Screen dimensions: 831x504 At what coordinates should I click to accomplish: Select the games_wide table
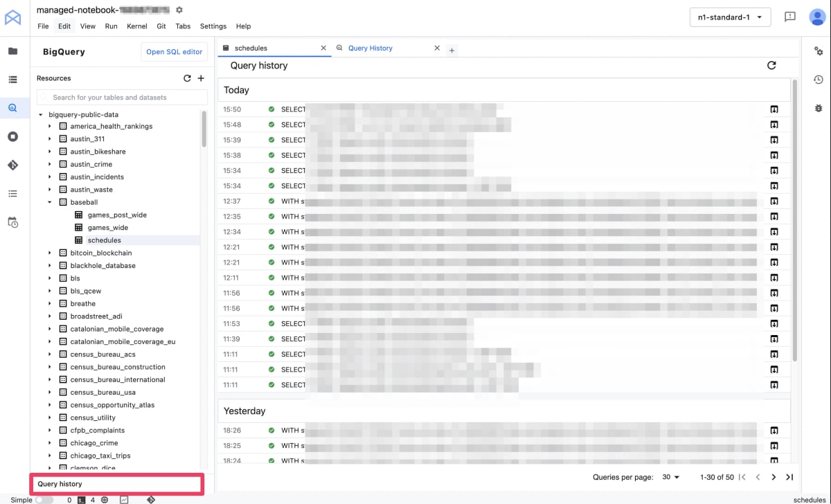[108, 228]
